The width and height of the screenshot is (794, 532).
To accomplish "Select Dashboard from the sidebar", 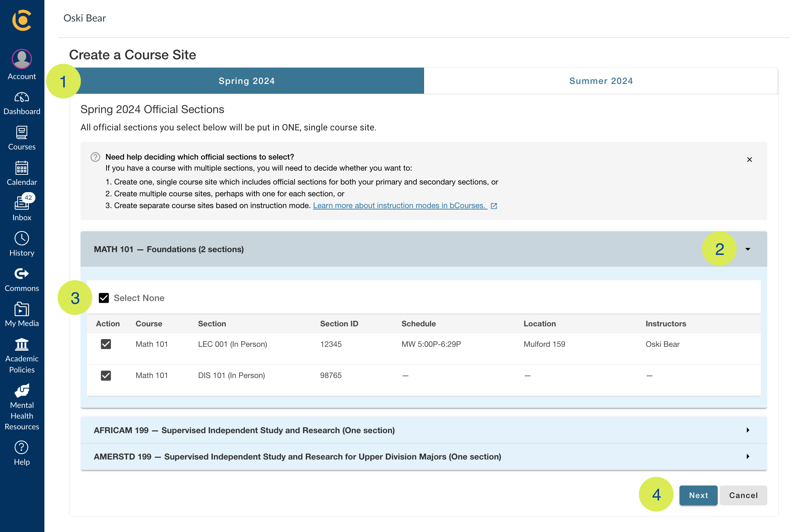I will pos(22,102).
